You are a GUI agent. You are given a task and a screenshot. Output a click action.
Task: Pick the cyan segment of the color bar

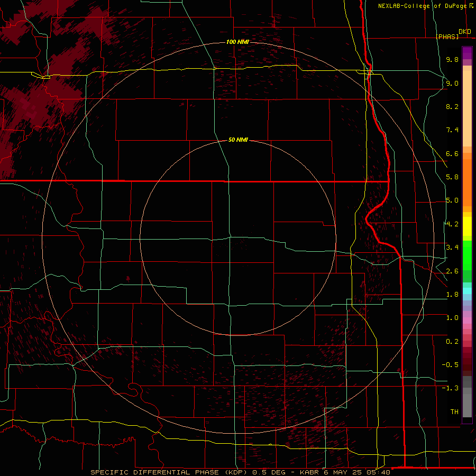pos(467,291)
